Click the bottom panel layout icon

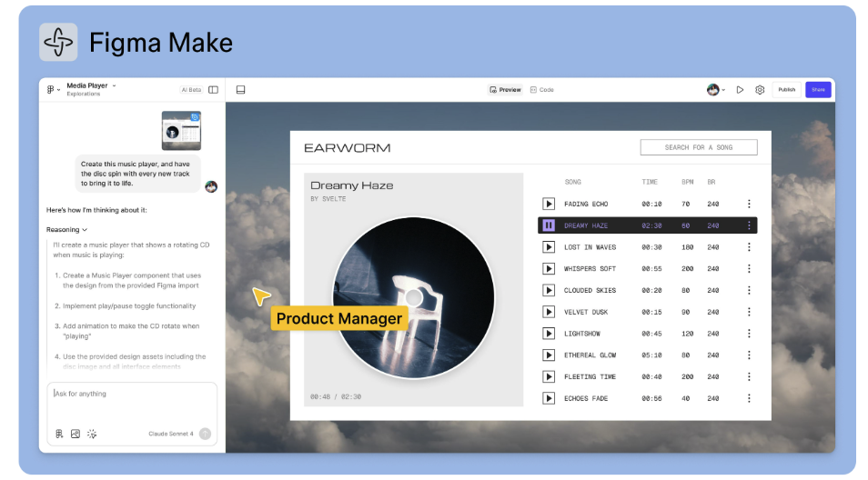241,90
